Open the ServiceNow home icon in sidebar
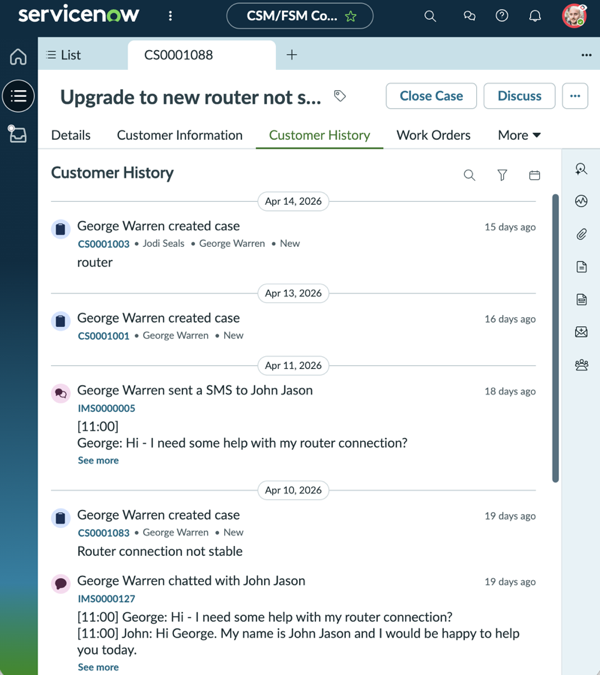600x675 pixels. click(x=18, y=57)
